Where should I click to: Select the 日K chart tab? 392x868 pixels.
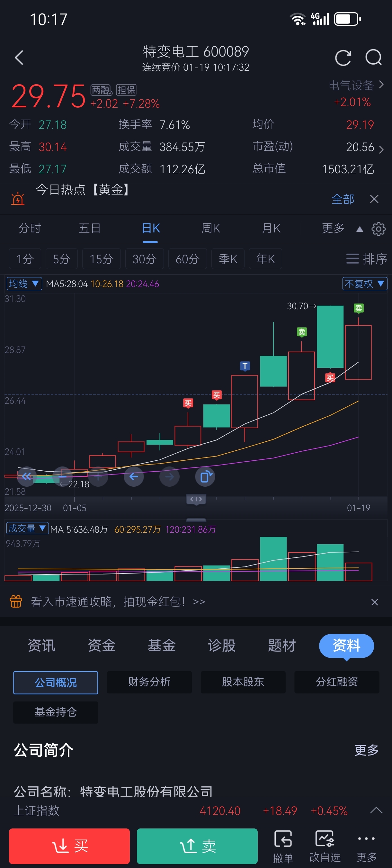[151, 229]
